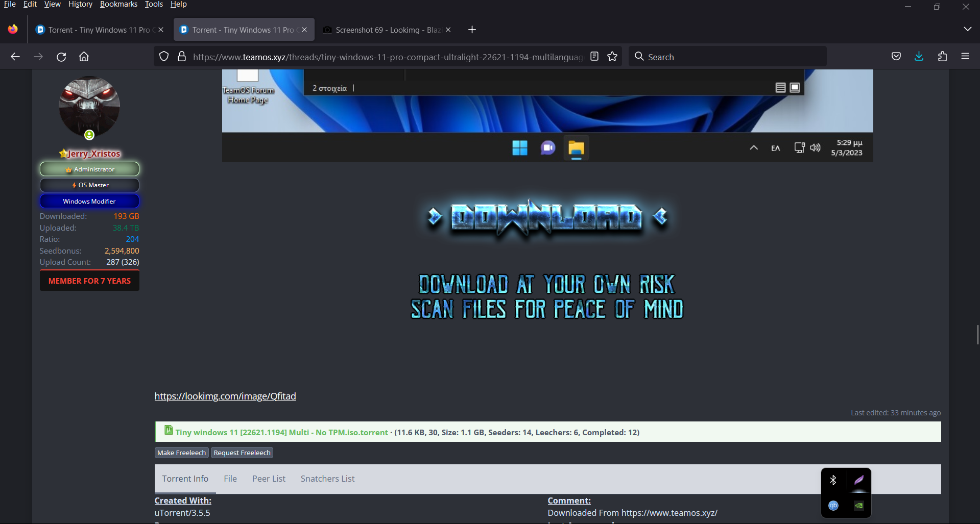Click Windows Start icon in screenshot image
The image size is (980, 524).
(520, 148)
